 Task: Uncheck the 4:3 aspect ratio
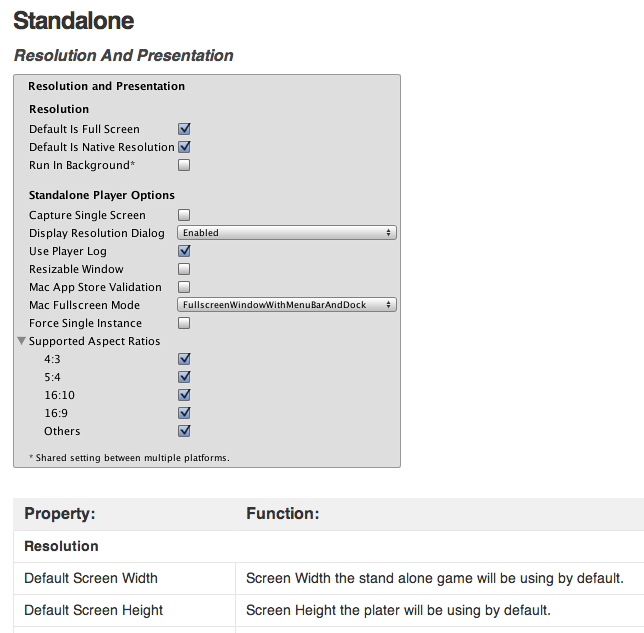(184, 359)
